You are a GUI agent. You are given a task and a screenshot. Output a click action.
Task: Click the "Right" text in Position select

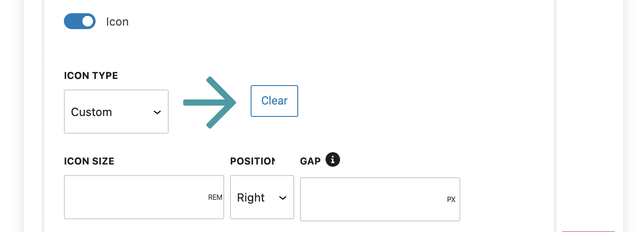click(x=251, y=198)
